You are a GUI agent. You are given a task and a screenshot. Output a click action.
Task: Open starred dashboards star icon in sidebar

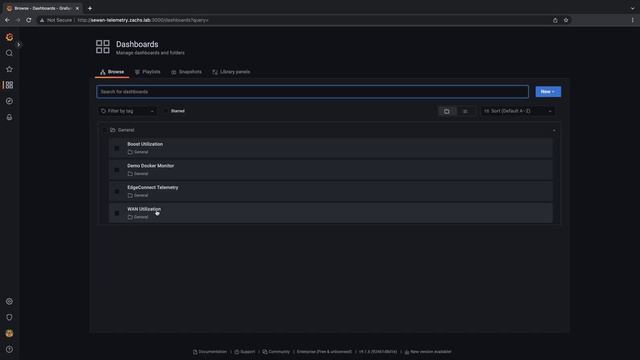click(x=9, y=69)
